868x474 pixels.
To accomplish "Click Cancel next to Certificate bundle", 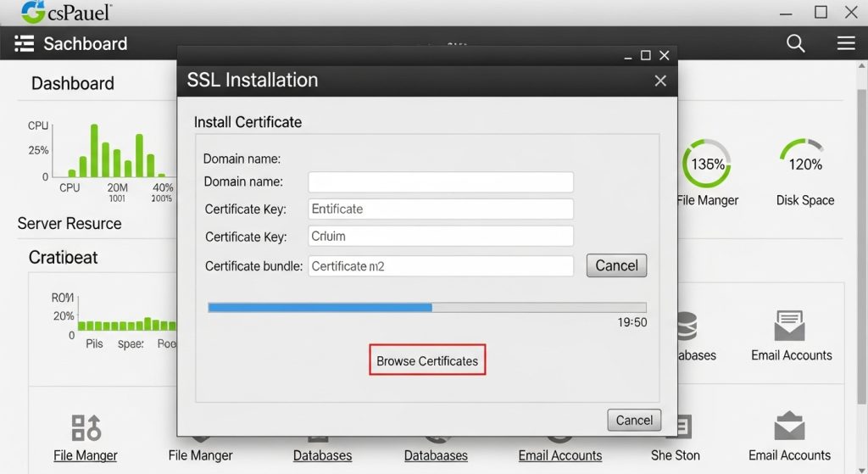I will click(617, 265).
